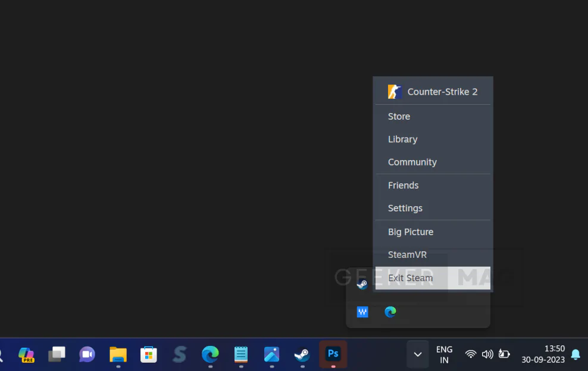Select Community in the Steam menu

pyautogui.click(x=433, y=163)
